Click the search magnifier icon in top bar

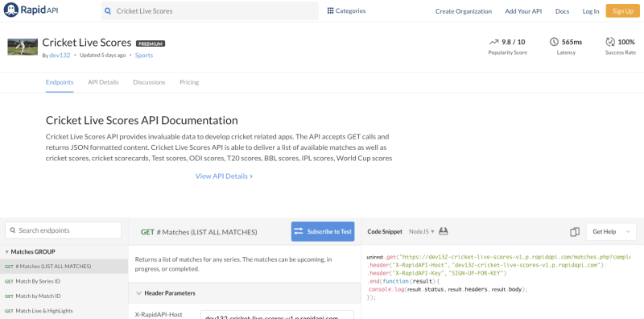click(108, 11)
